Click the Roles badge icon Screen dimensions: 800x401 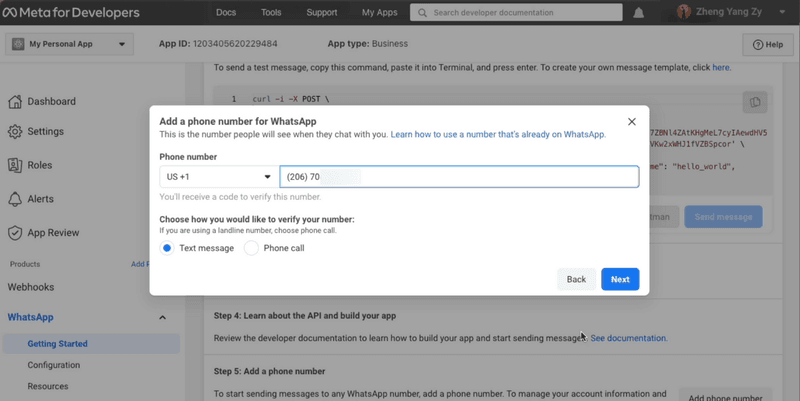(x=15, y=165)
